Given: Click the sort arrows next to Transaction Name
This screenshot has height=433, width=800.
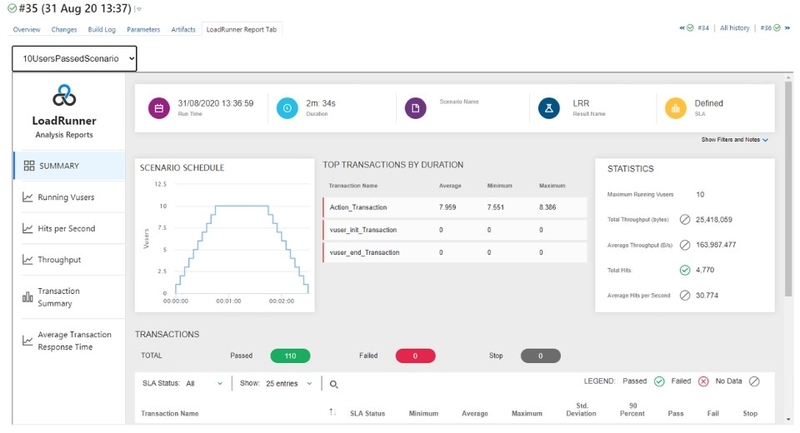Looking at the screenshot, I should pos(333,412).
